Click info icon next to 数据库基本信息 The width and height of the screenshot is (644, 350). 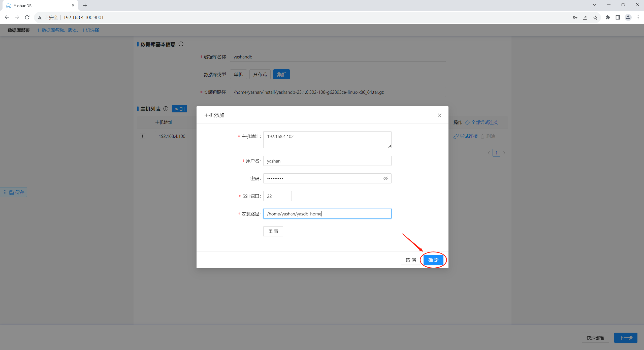(181, 44)
